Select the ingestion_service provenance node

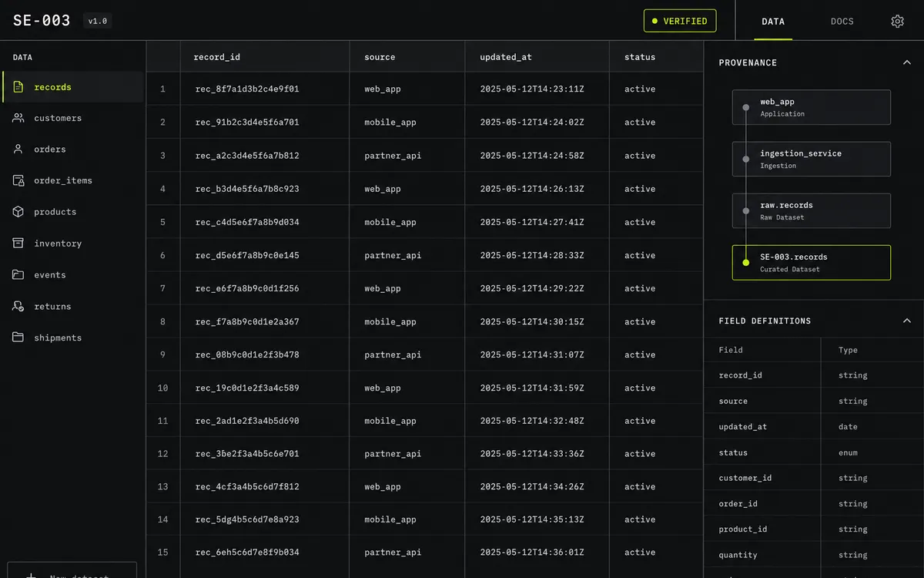(812, 159)
